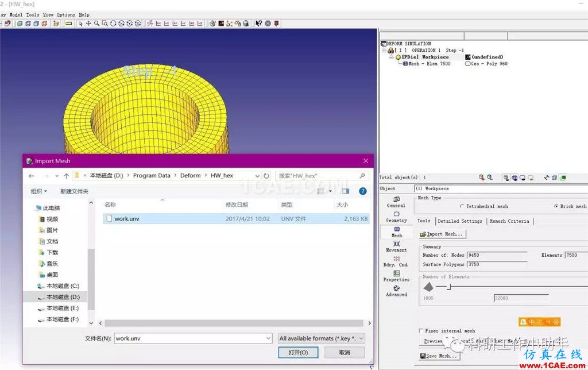Viewport: 588px width, 370px height.
Task: Go up one folder level in dialog
Action: point(67,176)
